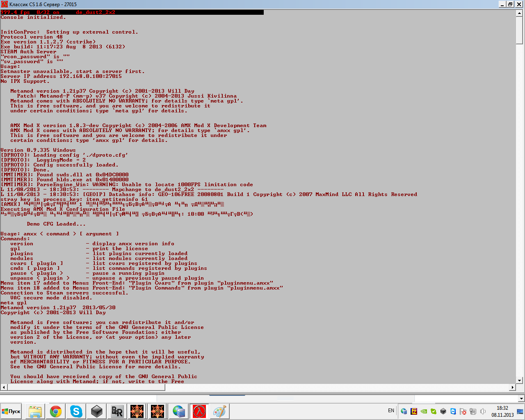Click the 'Console initialized.' line
This screenshot has height=420, width=525.
pos(33,17)
